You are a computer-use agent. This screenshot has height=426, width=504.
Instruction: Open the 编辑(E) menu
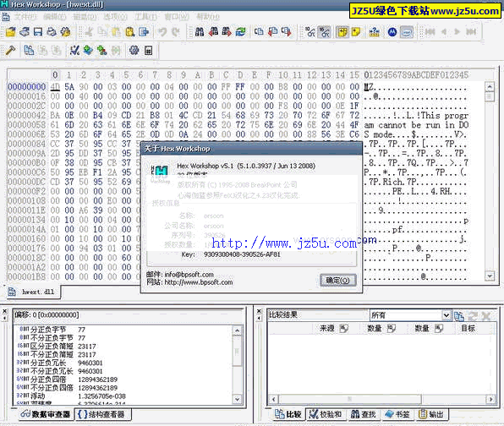[x=55, y=17]
